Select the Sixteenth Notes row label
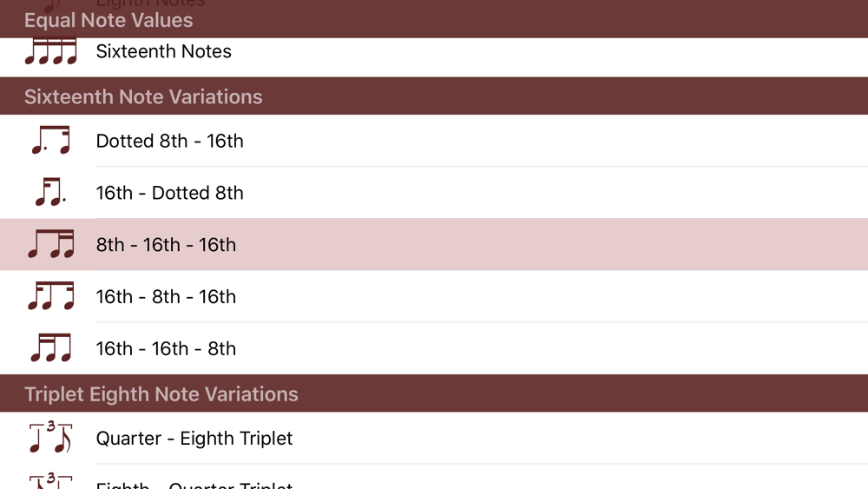The width and height of the screenshot is (868, 489). click(164, 51)
